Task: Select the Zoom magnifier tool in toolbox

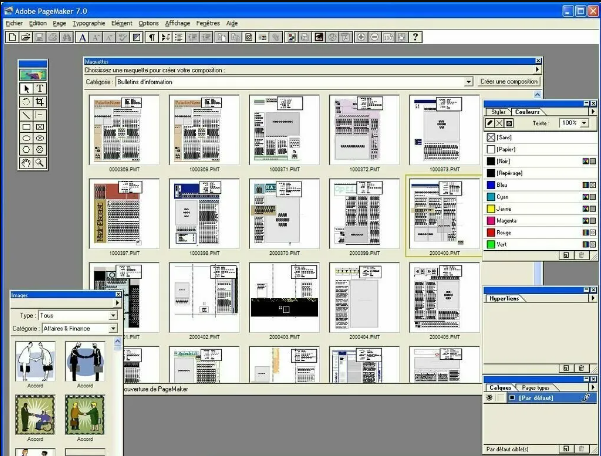Action: [x=39, y=163]
